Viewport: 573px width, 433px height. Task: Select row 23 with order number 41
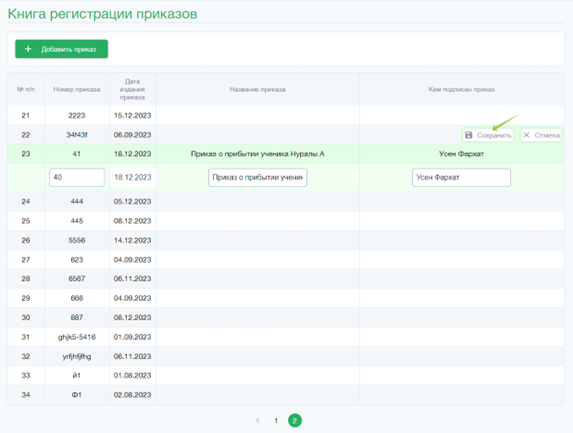(x=286, y=154)
